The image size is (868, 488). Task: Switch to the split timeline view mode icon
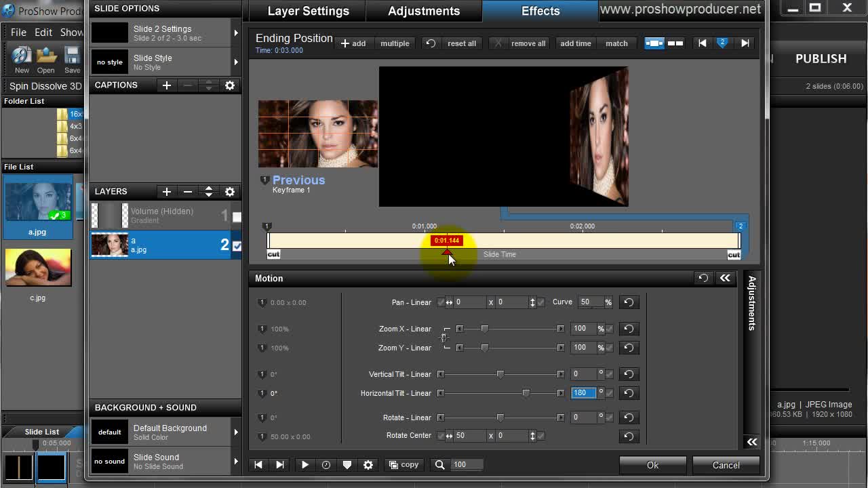pos(675,43)
